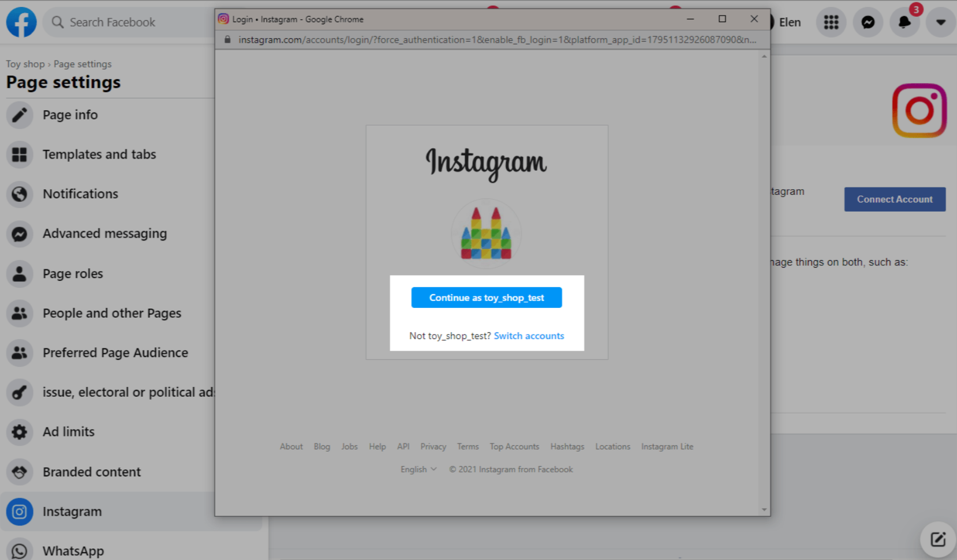Open the Facebook apps menu grid icon

[x=831, y=22]
